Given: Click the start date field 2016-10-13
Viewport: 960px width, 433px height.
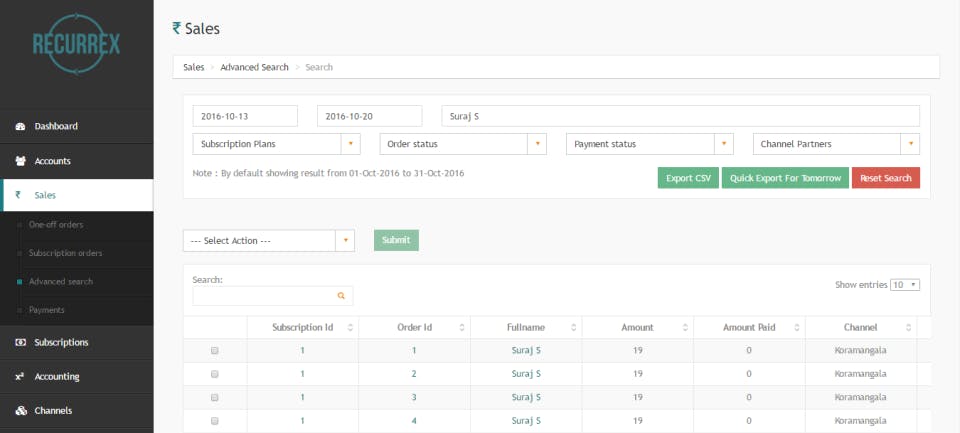Looking at the screenshot, I should click(x=245, y=116).
